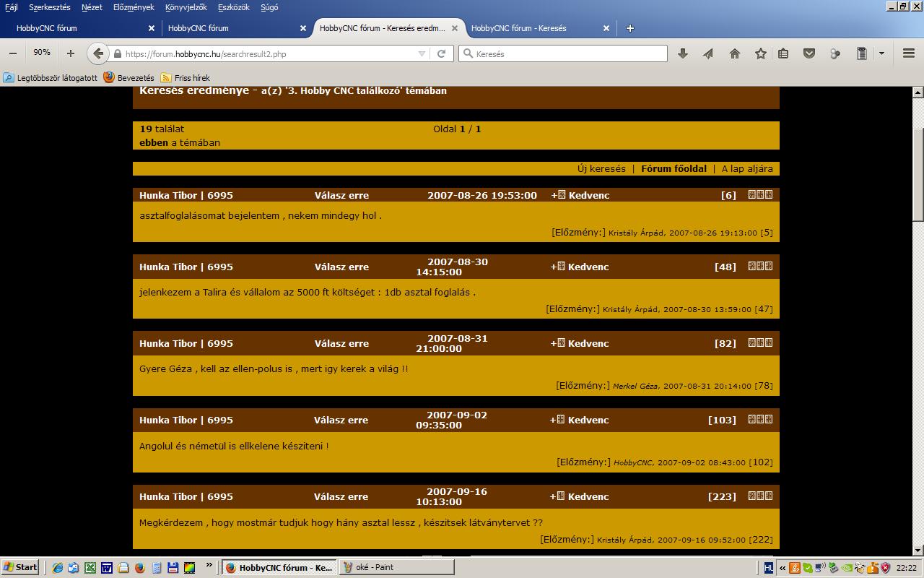This screenshot has width=924, height=578.
Task: Expand the toolbar overflow dropdown arrow
Action: [881, 53]
